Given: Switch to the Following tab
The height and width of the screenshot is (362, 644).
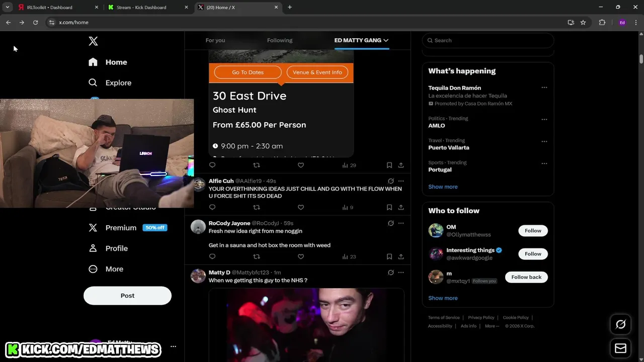Looking at the screenshot, I should tap(280, 40).
